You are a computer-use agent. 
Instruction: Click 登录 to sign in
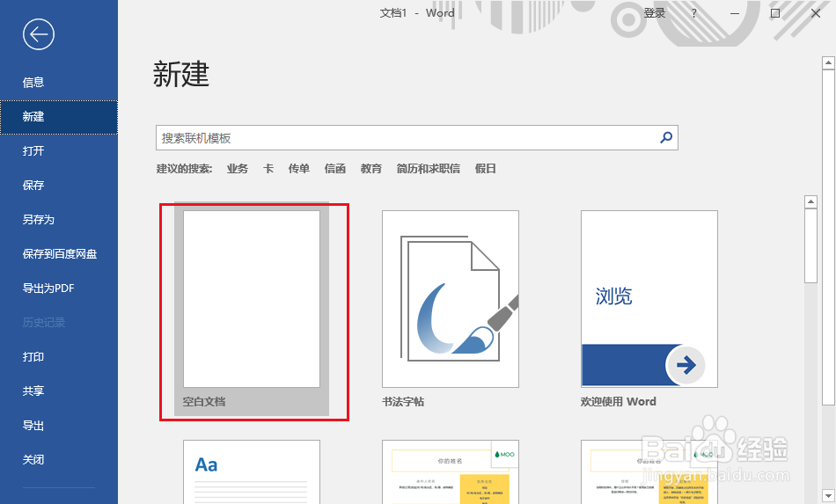tap(654, 13)
